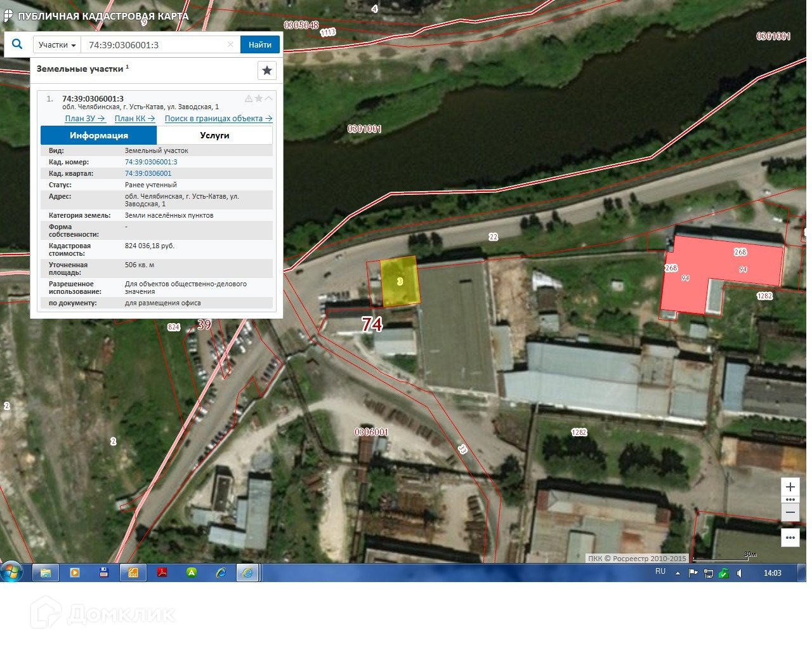Open cadastral number link 74:39:0306001:3

point(151,162)
